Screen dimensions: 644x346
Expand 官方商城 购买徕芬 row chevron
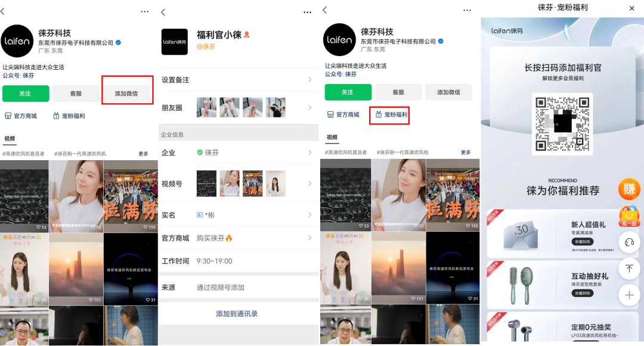309,238
